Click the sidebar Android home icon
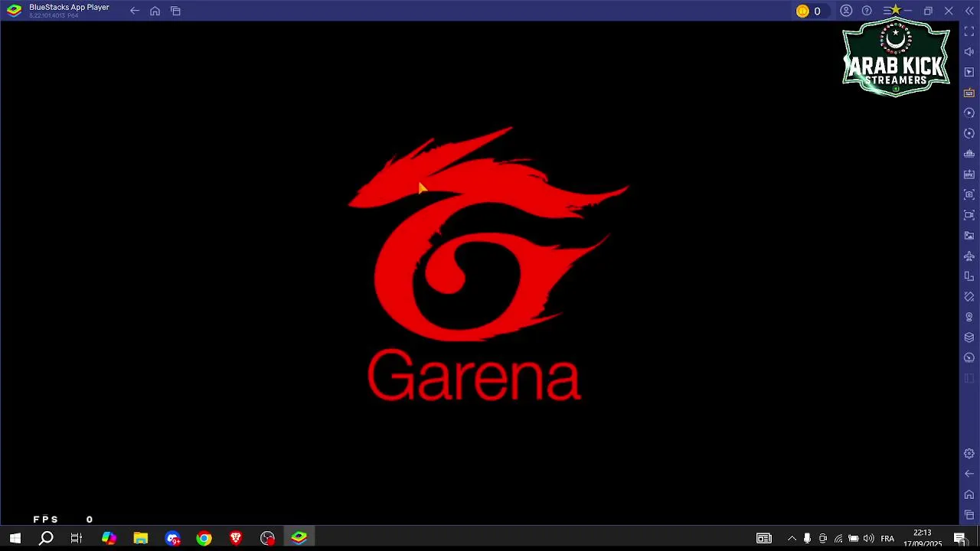 (969, 494)
